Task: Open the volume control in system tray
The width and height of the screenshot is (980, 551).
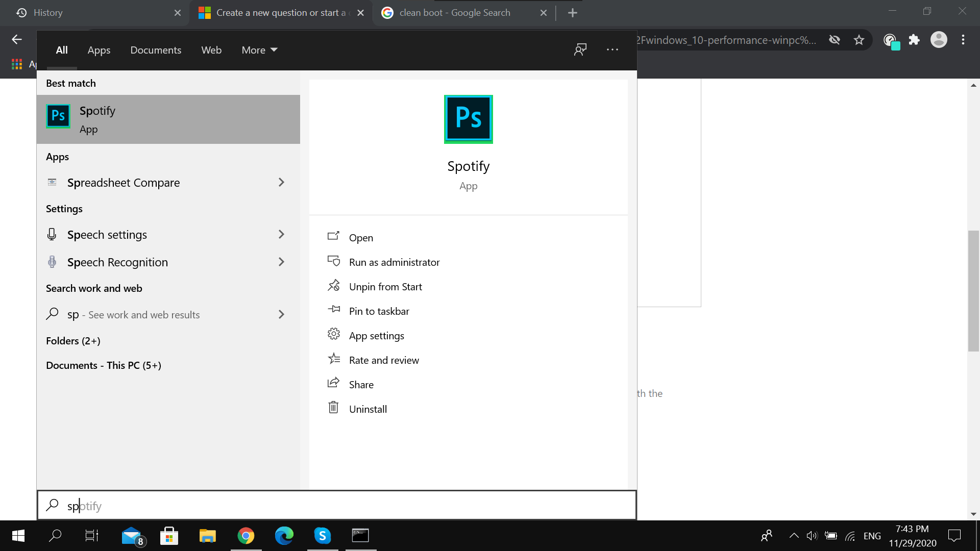Action: [812, 536]
